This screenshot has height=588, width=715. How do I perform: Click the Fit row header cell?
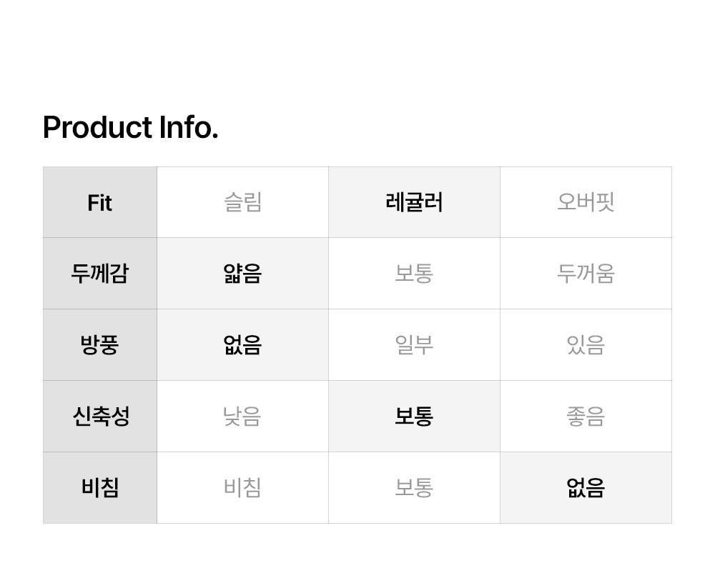coord(100,203)
